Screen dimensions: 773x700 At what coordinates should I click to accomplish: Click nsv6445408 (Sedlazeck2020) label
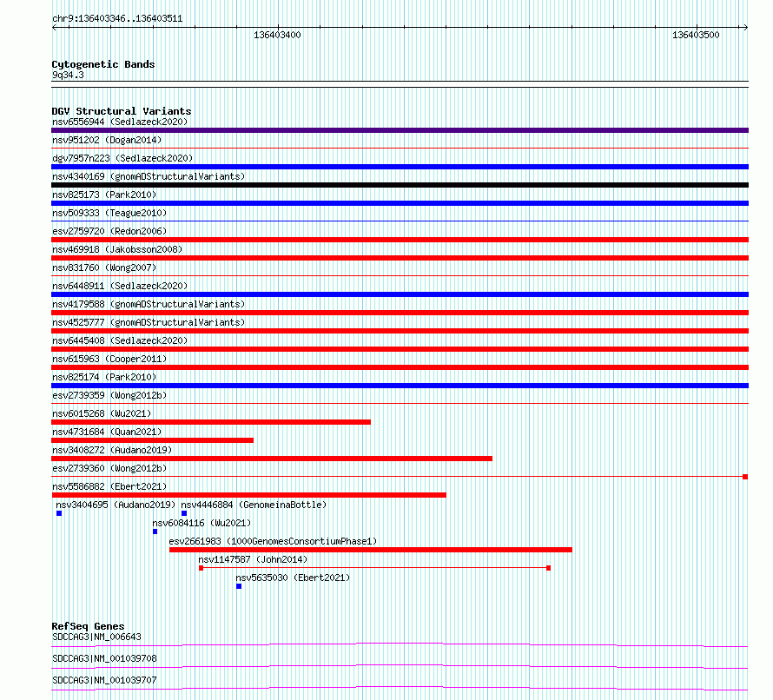point(120,340)
